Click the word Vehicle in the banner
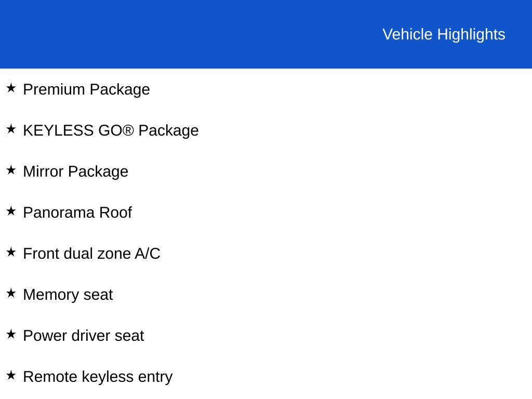Image resolution: width=532 pixels, height=399 pixels. [x=407, y=35]
